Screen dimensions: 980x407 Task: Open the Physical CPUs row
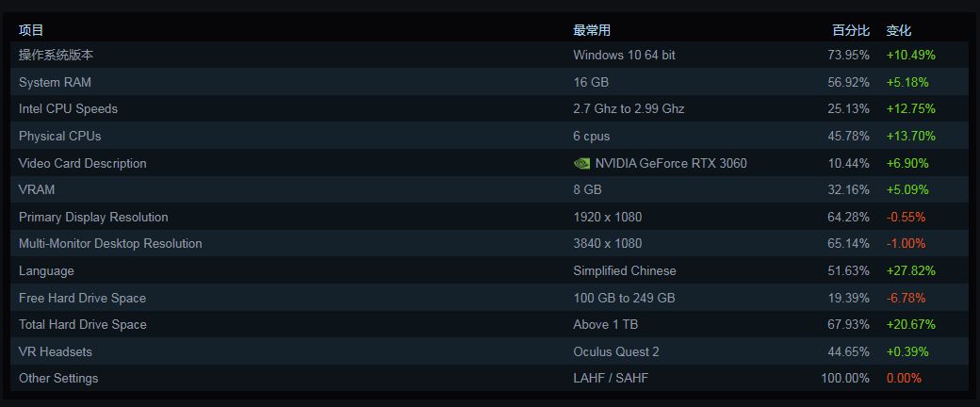coord(489,136)
